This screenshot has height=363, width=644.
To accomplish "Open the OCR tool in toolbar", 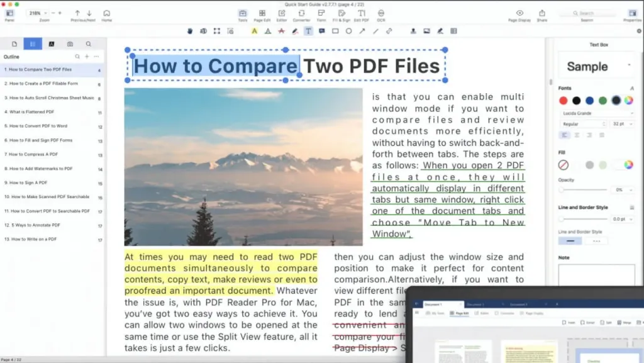I will pyautogui.click(x=381, y=16).
